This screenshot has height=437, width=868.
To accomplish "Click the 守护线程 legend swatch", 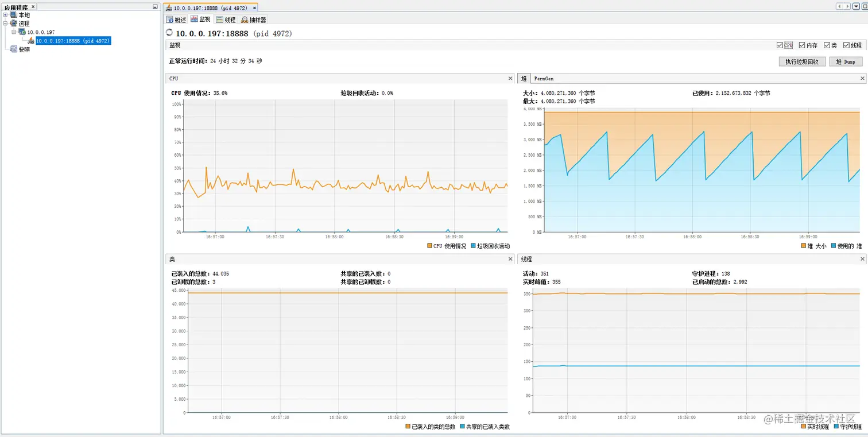I will (x=836, y=427).
